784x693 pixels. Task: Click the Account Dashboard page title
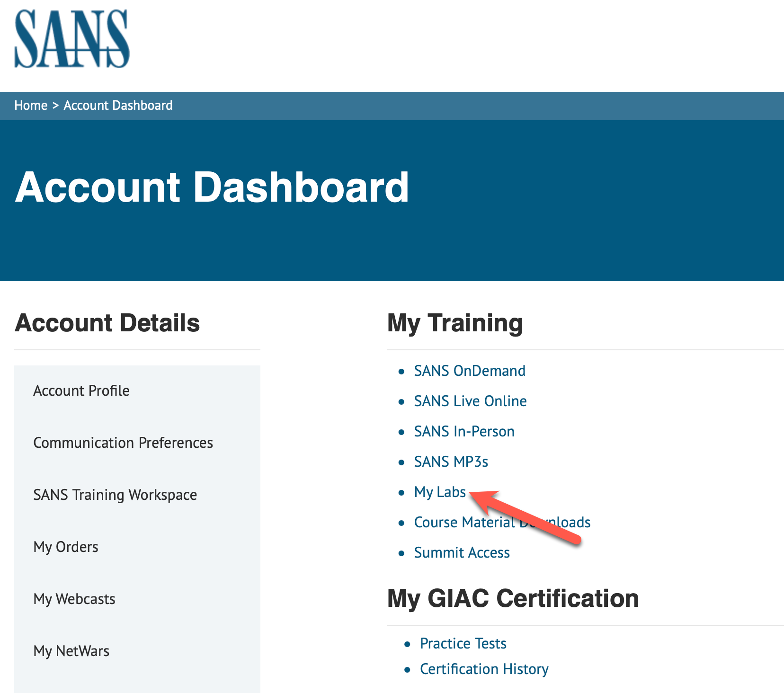click(x=212, y=187)
